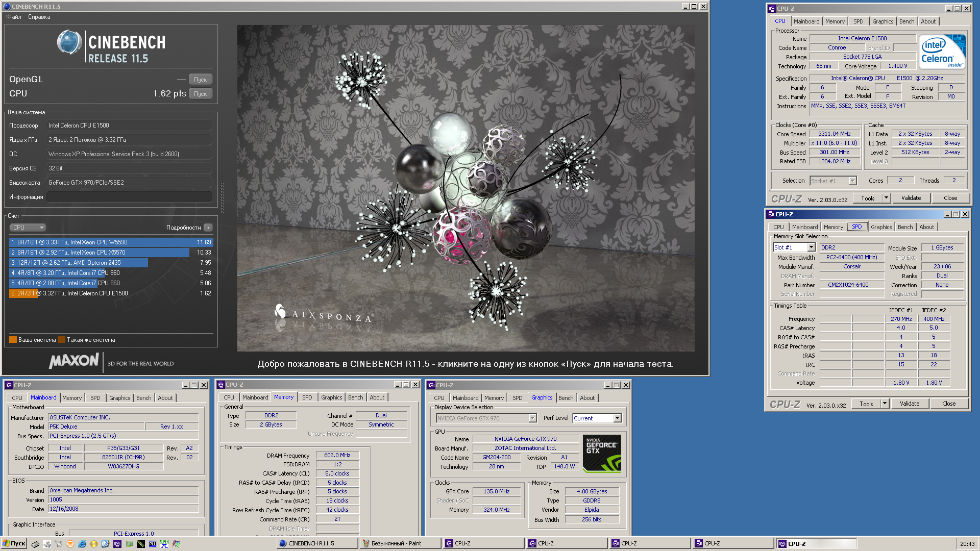Click the DRAM Frequency 602.0 MHz value
Image resolution: width=980 pixels, height=551 pixels.
[337, 455]
